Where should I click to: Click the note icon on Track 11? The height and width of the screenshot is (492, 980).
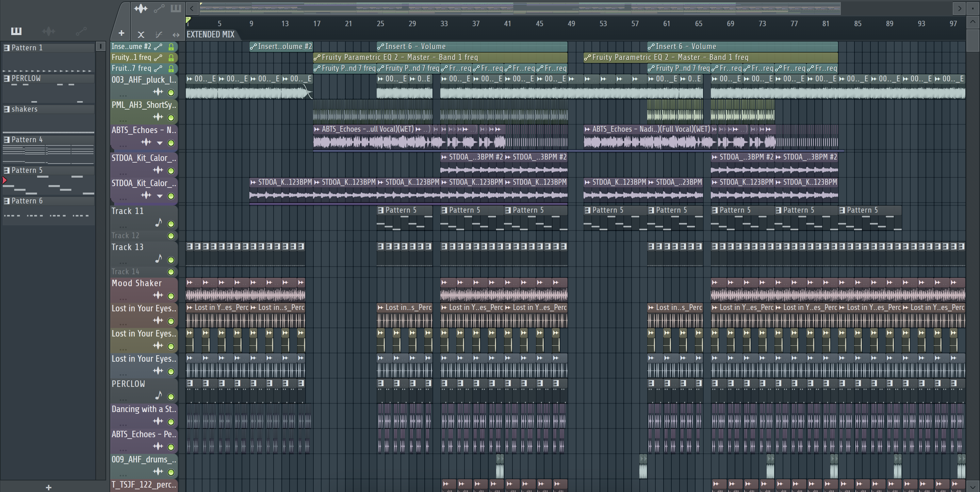click(159, 223)
